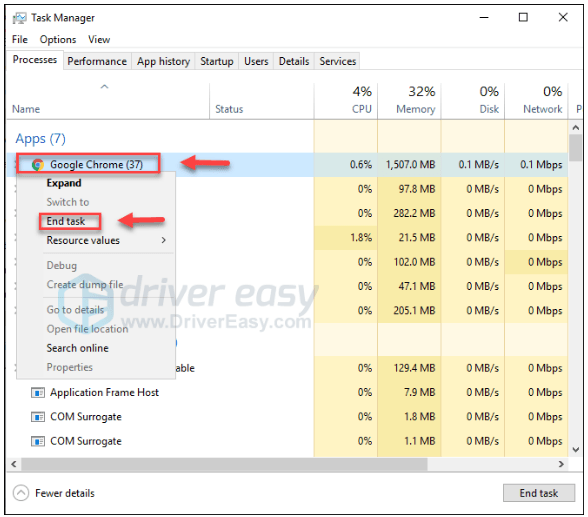588x517 pixels.
Task: Choose End task from context menu
Action: tap(66, 221)
